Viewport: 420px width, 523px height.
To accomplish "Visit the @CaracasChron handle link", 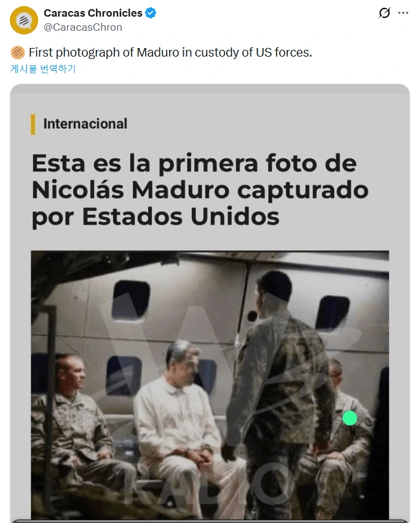I will [x=83, y=27].
